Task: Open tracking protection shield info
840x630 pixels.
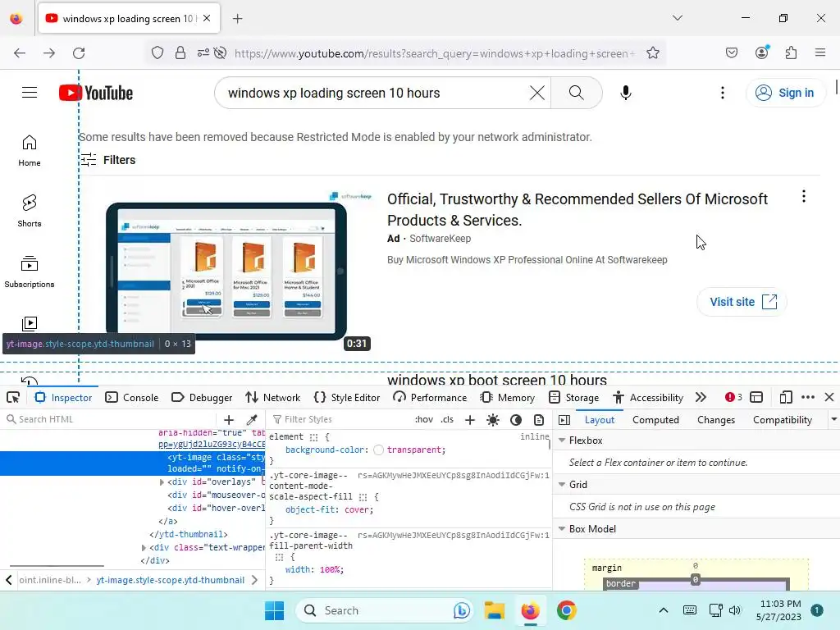Action: 157,53
